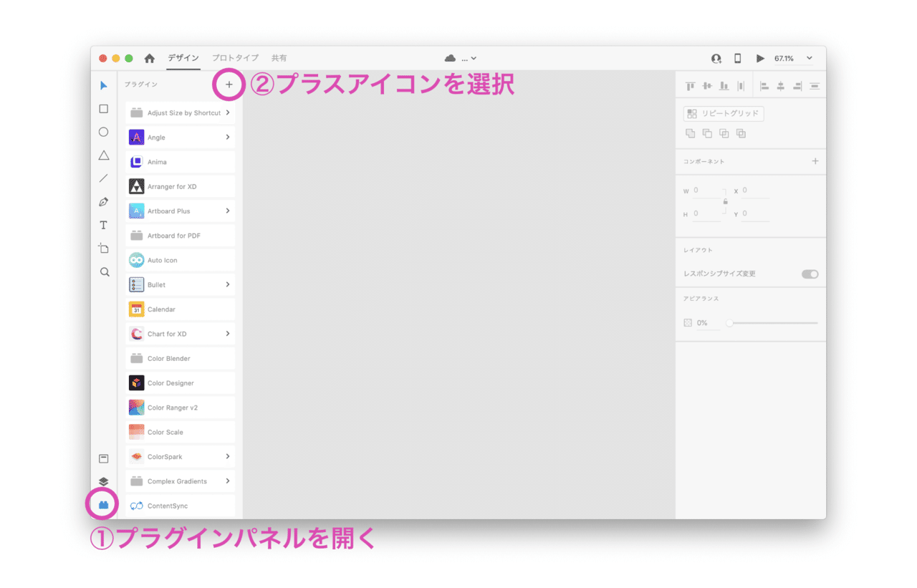Select the Zoom magnifier tool
The image size is (917, 588).
click(105, 272)
